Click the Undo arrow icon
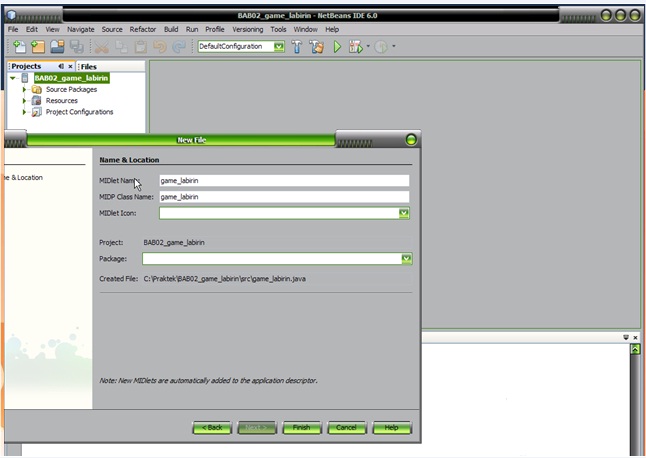The image size is (646, 458). [x=160, y=47]
